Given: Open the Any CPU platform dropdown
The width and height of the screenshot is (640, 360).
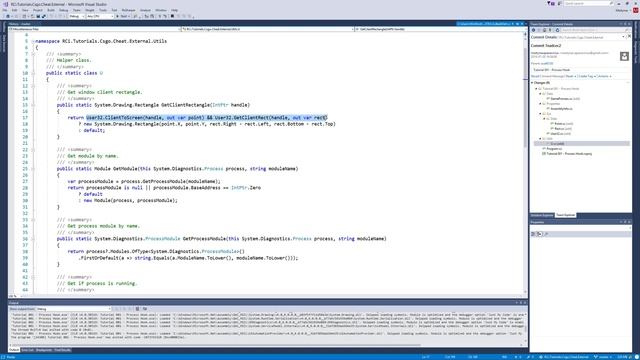Looking at the screenshot, I should [x=100, y=16].
